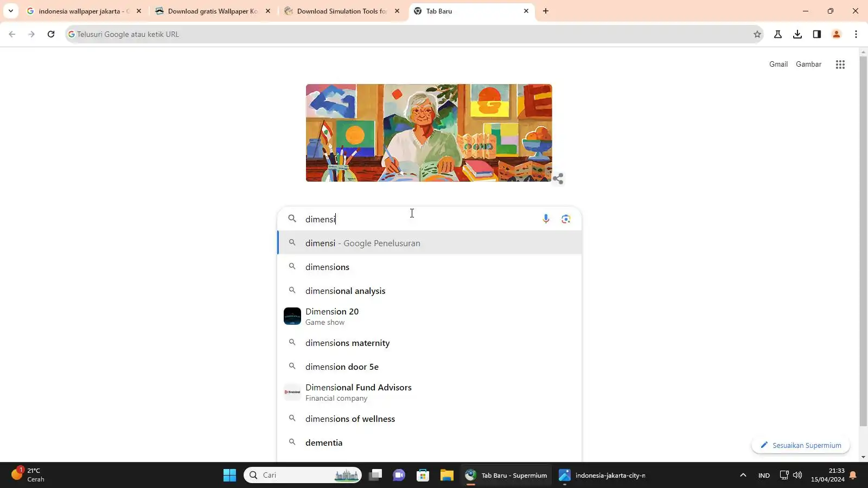
Task: Switch to Tab Baru - Supermium window
Action: [x=506, y=476]
